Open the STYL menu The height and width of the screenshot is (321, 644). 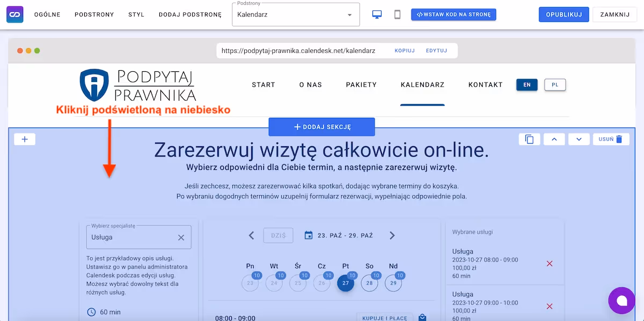tap(136, 14)
